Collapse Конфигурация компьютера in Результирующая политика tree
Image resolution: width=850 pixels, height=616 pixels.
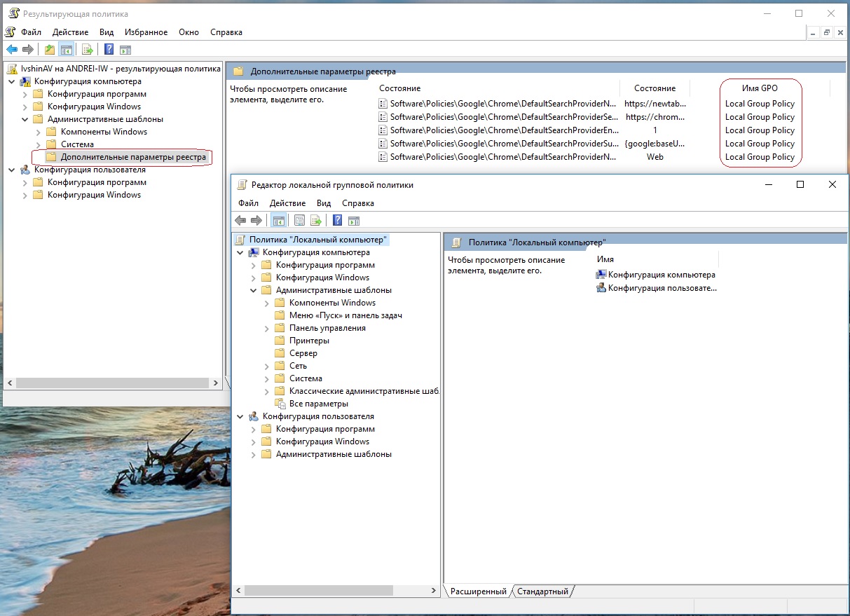[12, 81]
